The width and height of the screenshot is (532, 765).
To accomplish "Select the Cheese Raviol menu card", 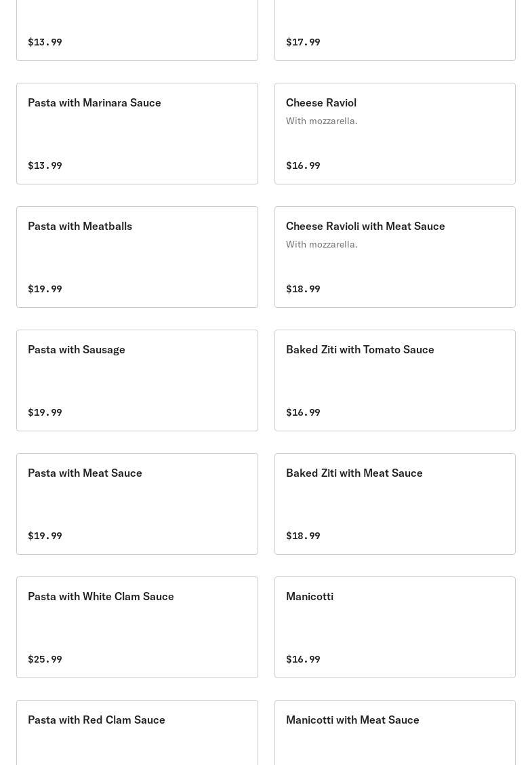I will 394,133.
